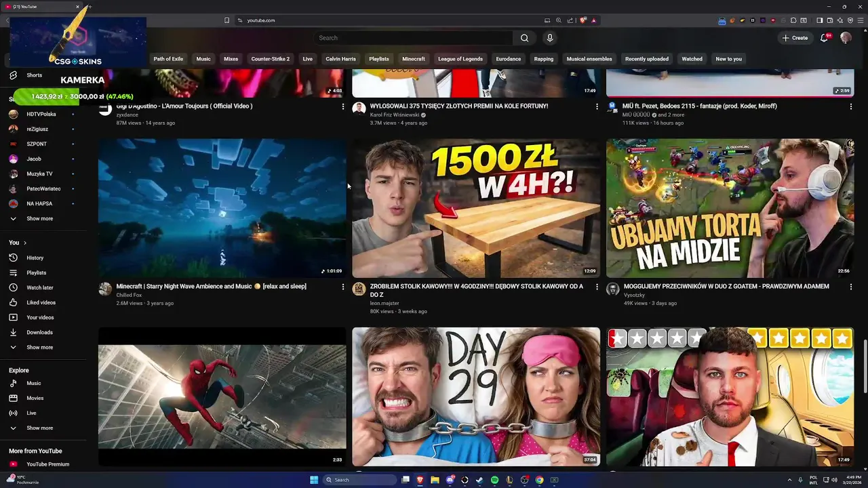Screen dimensions: 868x488
Task: Open the notifications bell
Action: coord(824,38)
